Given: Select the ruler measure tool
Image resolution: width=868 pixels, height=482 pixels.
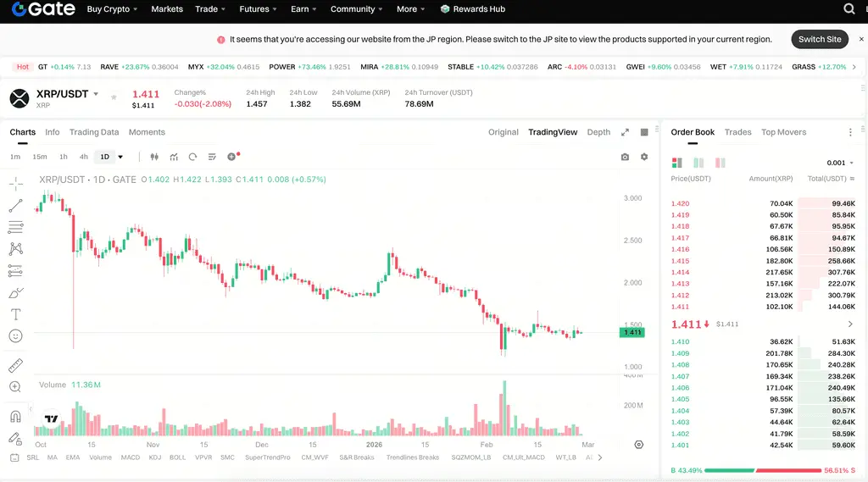Looking at the screenshot, I should (x=15, y=365).
